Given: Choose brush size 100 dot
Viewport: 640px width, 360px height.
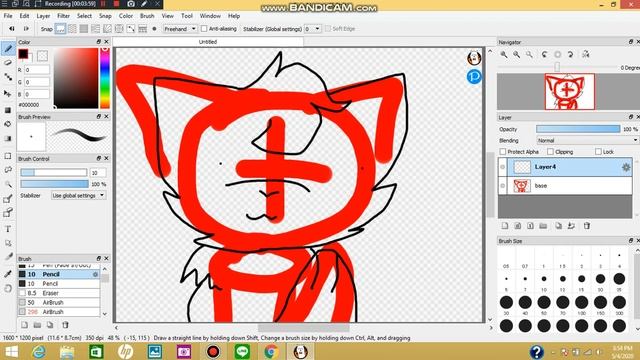Looking at the screenshot, I should (581, 302).
